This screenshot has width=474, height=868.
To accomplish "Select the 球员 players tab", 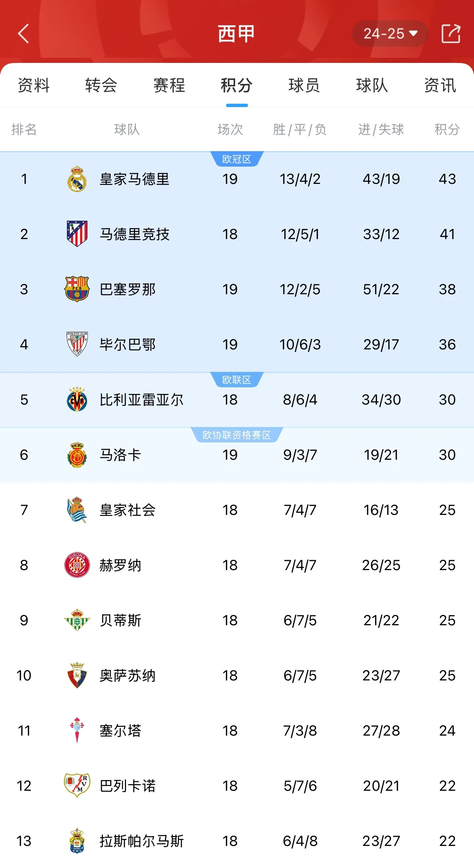I will (304, 85).
